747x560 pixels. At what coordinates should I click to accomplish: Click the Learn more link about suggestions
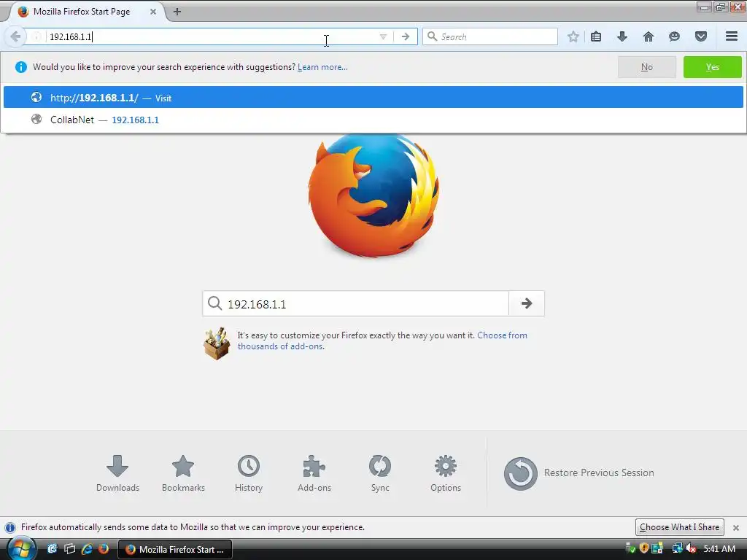(x=322, y=67)
